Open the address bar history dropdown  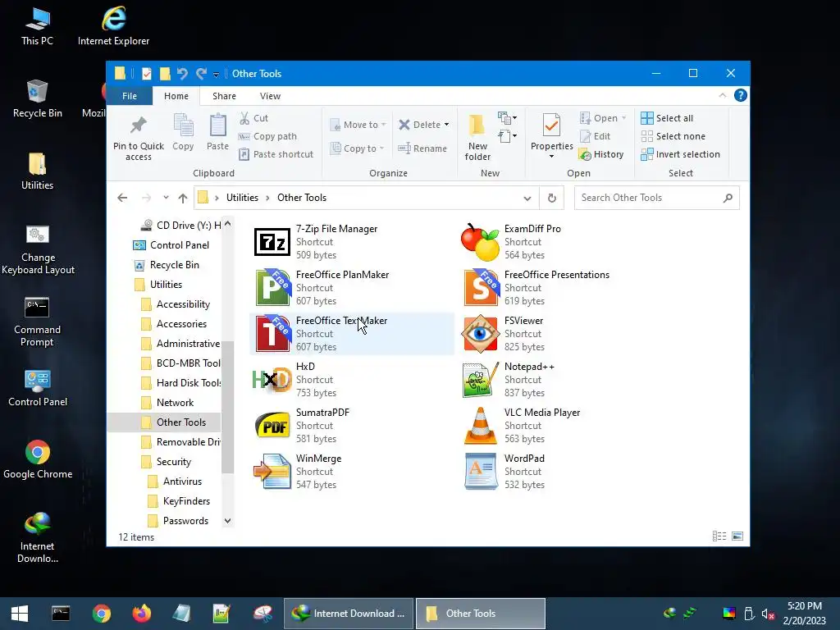[527, 199]
